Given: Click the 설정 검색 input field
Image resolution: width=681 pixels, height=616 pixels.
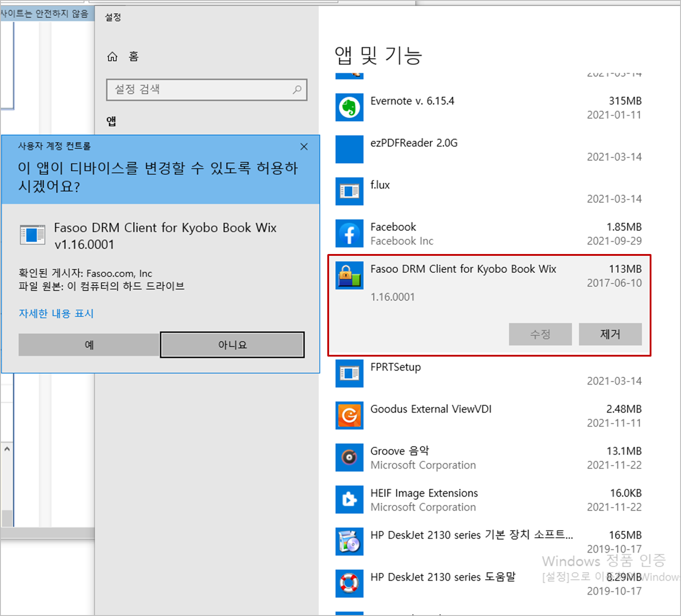Looking at the screenshot, I should 207,90.
